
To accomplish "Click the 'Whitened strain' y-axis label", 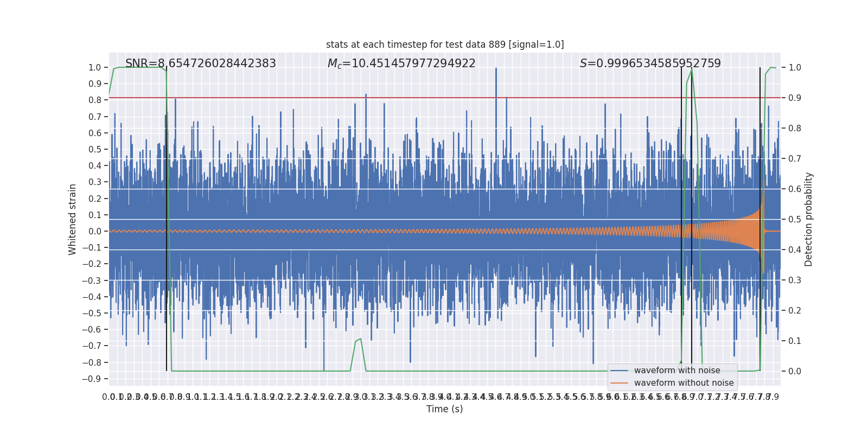I will pos(73,219).
